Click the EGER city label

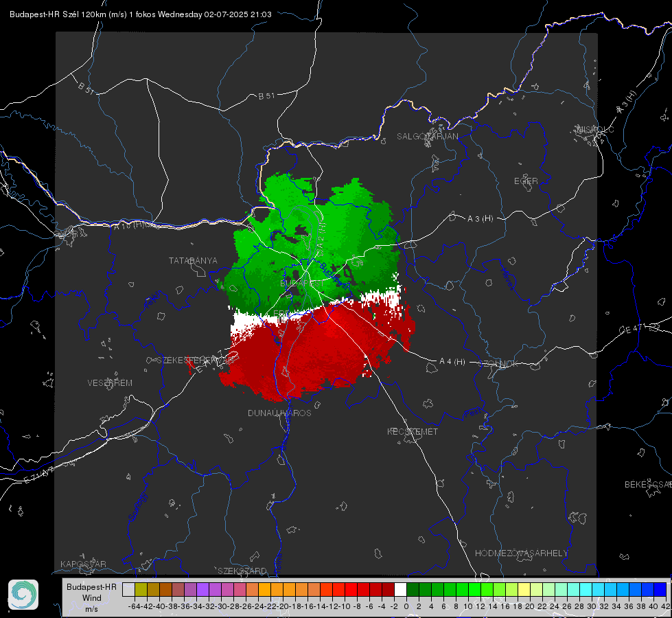[526, 181]
